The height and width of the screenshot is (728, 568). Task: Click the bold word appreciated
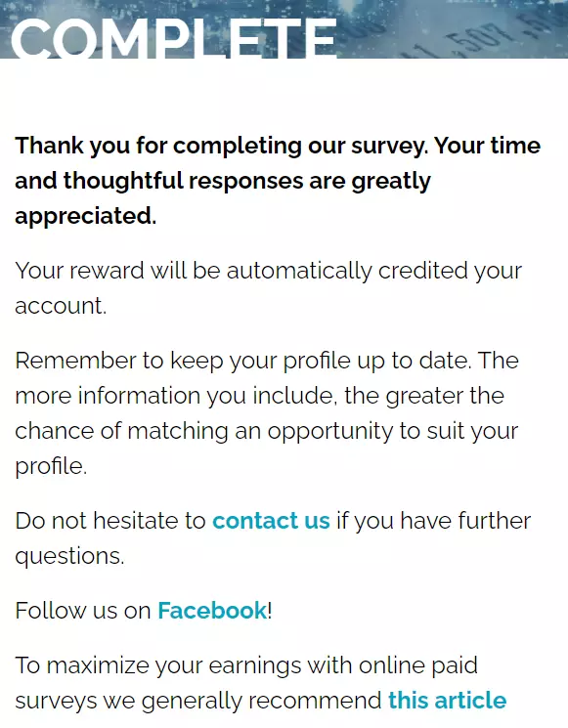(85, 216)
